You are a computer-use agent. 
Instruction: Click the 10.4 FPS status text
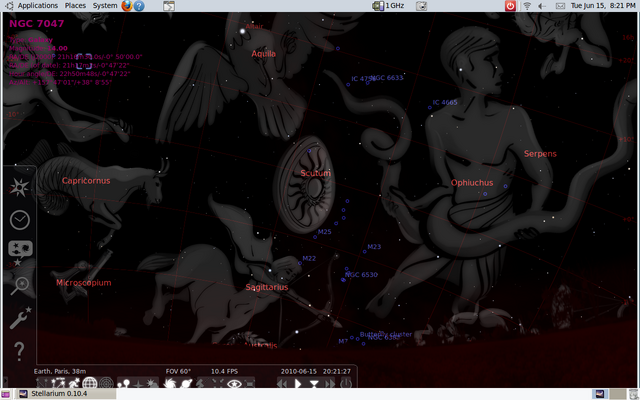click(x=224, y=371)
